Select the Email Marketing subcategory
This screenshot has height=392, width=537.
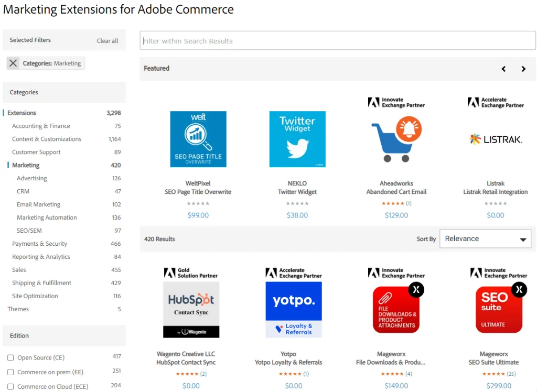38,204
